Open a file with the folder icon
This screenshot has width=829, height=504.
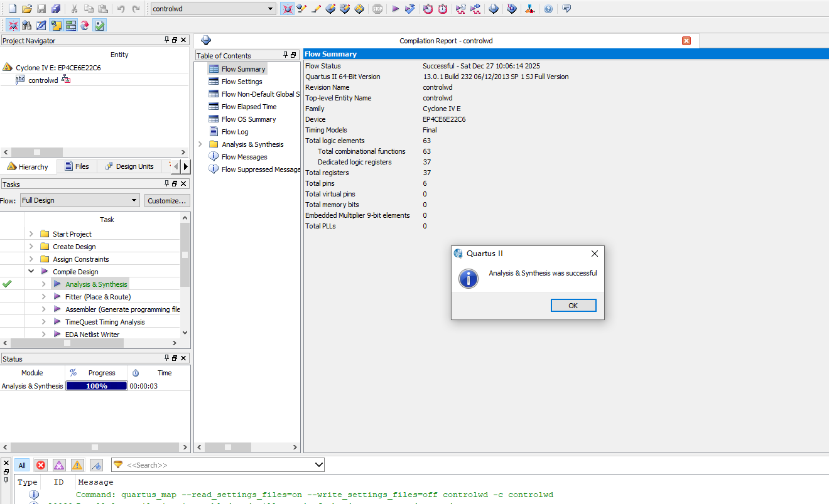pyautogui.click(x=26, y=9)
